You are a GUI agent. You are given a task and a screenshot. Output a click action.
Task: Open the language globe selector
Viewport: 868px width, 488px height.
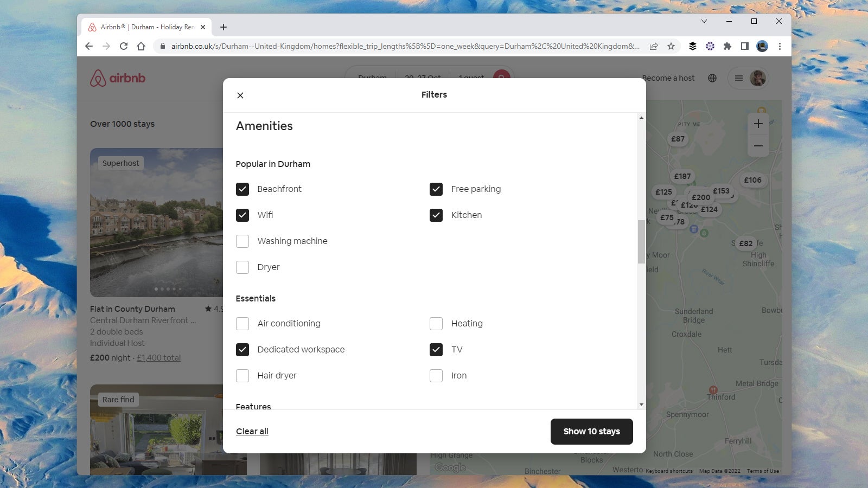(712, 78)
